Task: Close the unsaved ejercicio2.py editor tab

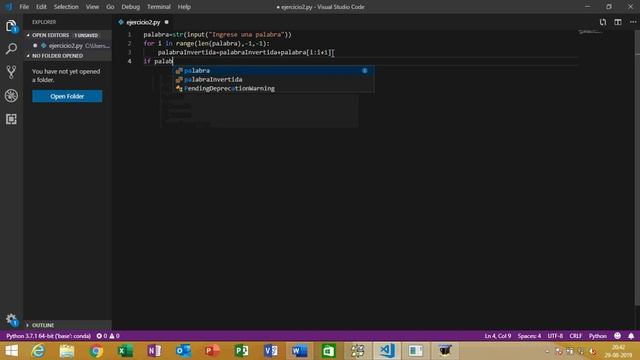Action: pos(167,22)
